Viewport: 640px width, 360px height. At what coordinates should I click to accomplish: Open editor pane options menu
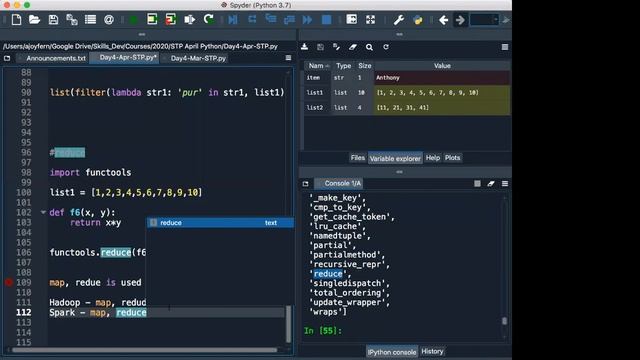[289, 58]
